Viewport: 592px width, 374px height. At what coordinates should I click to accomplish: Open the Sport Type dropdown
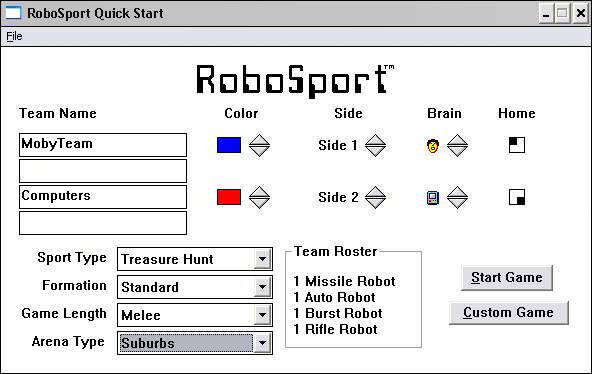[x=262, y=259]
